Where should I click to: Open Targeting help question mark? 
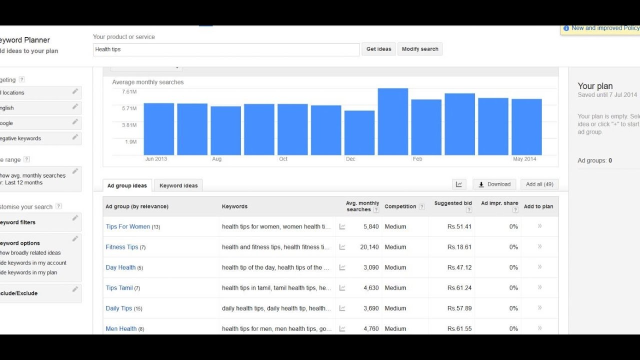click(22, 79)
